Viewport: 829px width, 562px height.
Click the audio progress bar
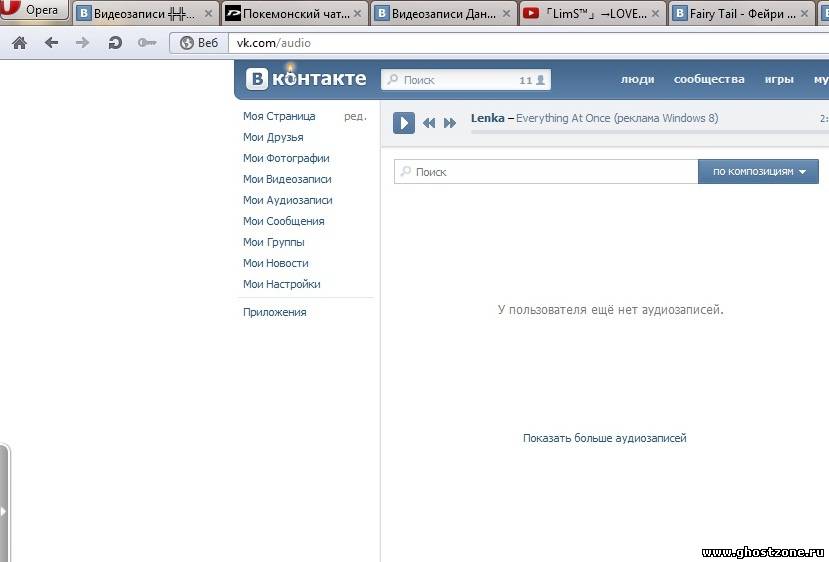(640, 131)
